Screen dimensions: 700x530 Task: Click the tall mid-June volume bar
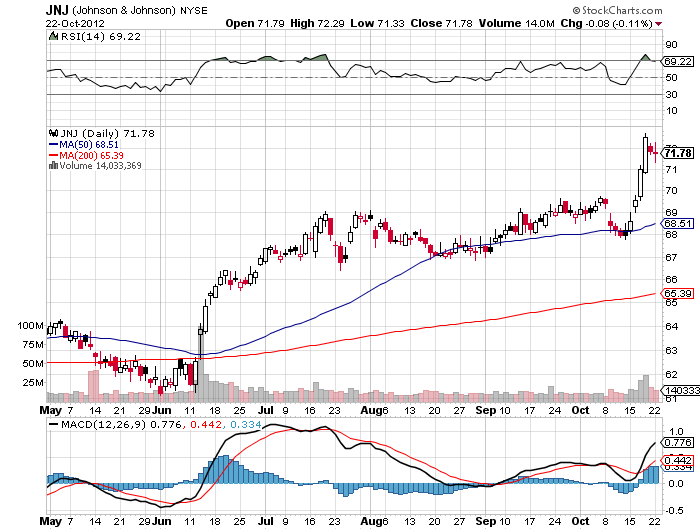197,378
